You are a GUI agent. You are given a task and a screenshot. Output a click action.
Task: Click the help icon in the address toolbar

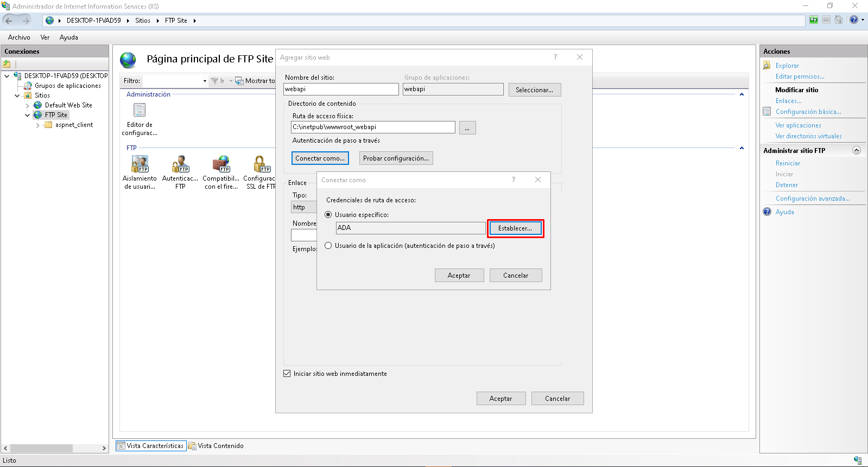[x=854, y=20]
